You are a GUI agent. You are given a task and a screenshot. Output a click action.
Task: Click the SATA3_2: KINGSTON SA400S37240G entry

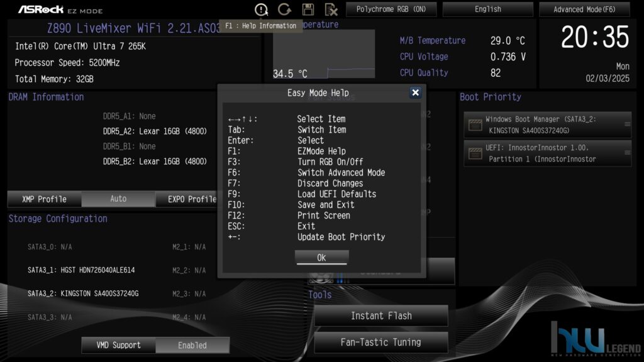point(83,293)
